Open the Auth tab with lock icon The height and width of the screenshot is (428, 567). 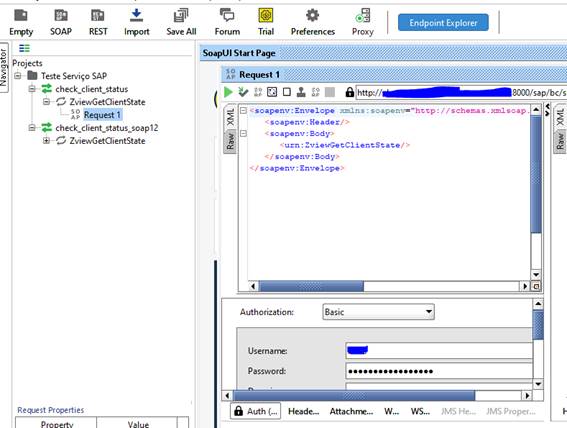click(x=256, y=411)
